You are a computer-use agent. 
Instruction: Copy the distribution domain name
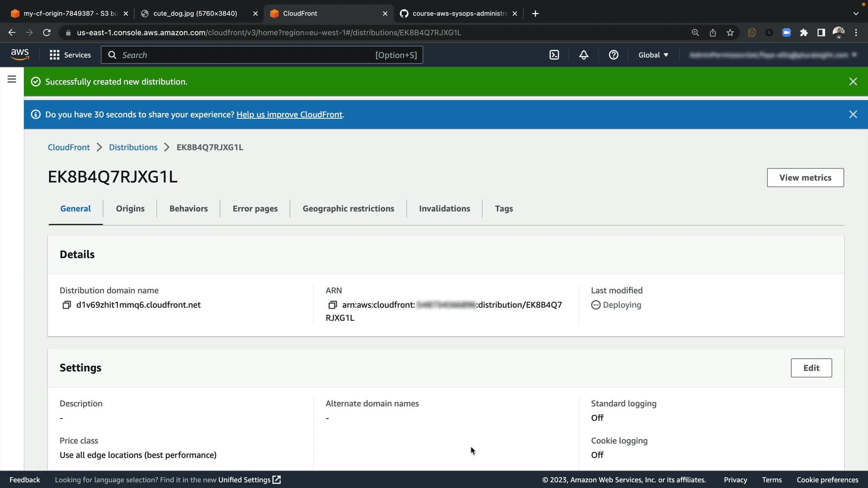click(66, 305)
